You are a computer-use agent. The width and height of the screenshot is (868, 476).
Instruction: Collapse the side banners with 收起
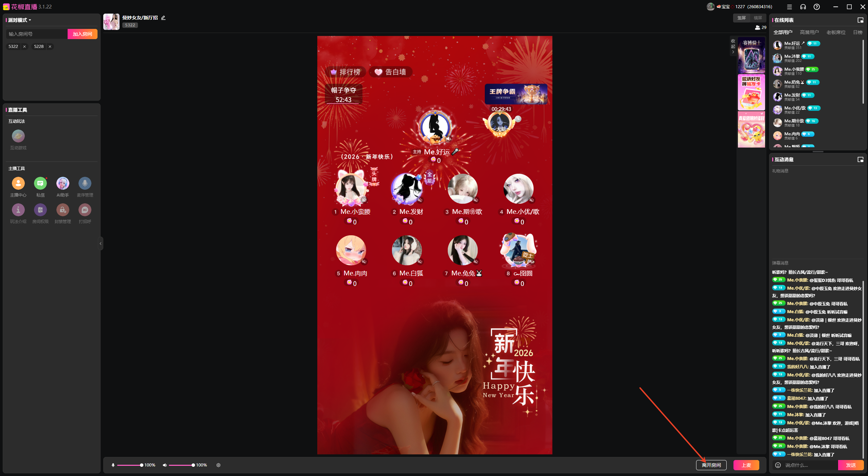click(x=733, y=46)
